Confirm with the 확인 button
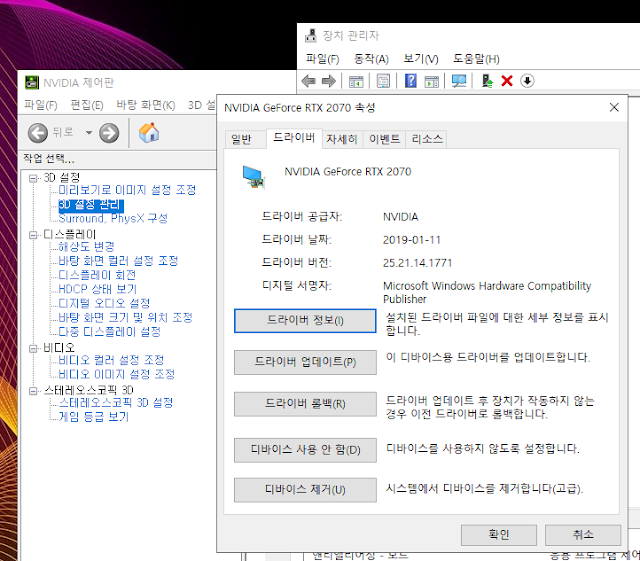Image resolution: width=640 pixels, height=561 pixels. (x=499, y=535)
